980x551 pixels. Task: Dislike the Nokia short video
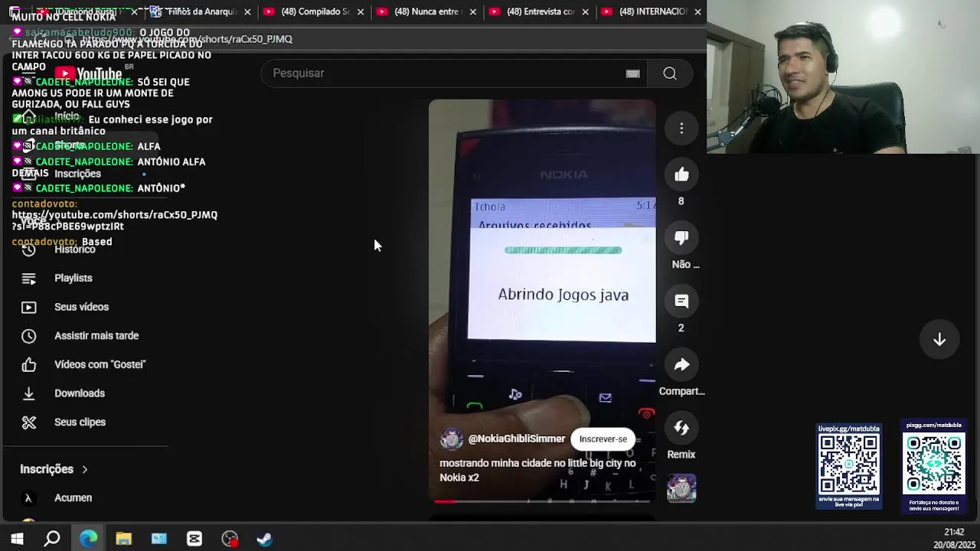(x=681, y=238)
